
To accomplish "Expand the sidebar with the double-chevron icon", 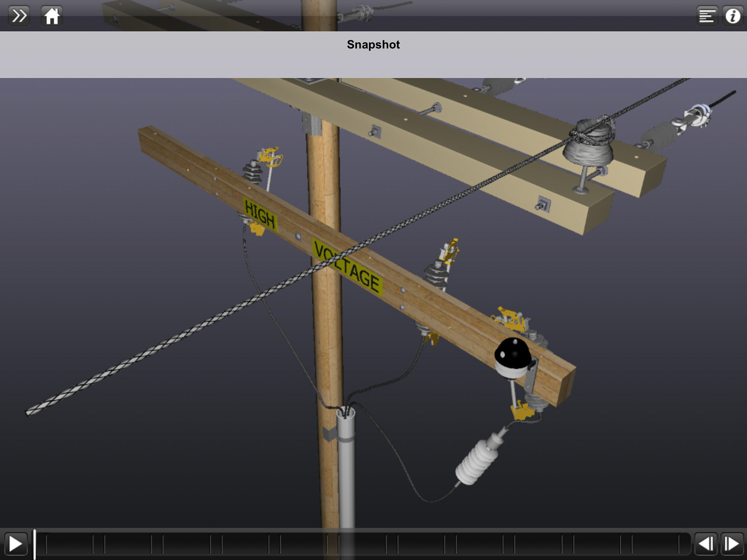I will coord(19,16).
